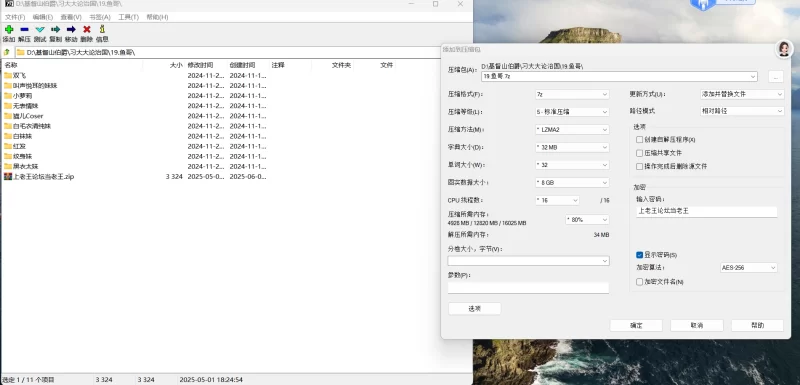The height and width of the screenshot is (385, 800).
Task: Open the AES-256 加密算法 dropdown
Action: tap(748, 268)
